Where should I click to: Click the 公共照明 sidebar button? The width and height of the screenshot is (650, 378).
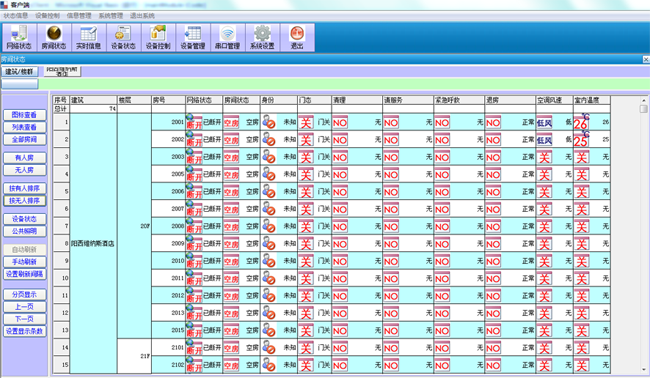24,231
